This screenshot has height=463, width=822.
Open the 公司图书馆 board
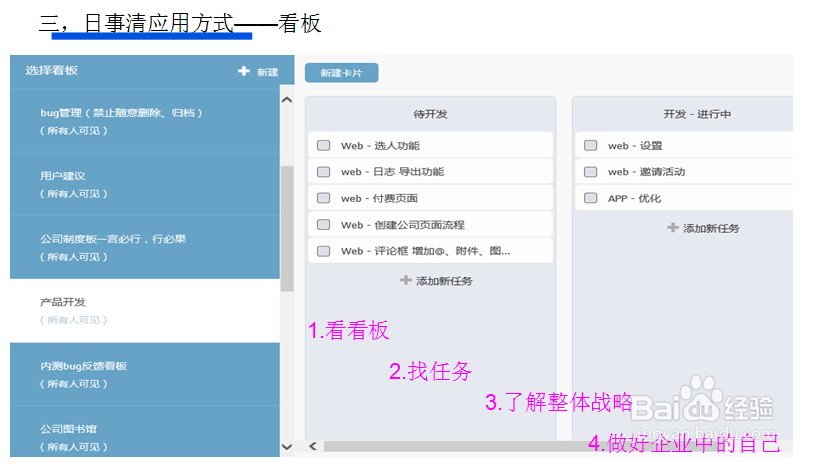pos(145,432)
